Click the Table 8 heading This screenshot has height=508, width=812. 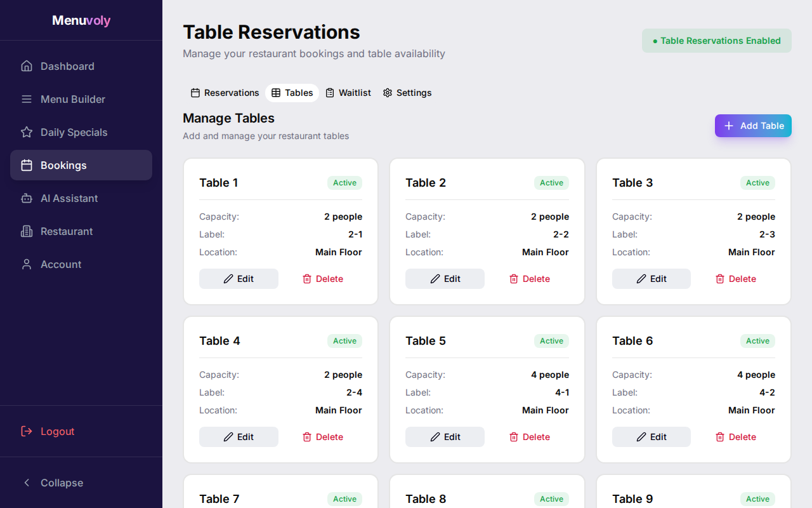(426, 499)
